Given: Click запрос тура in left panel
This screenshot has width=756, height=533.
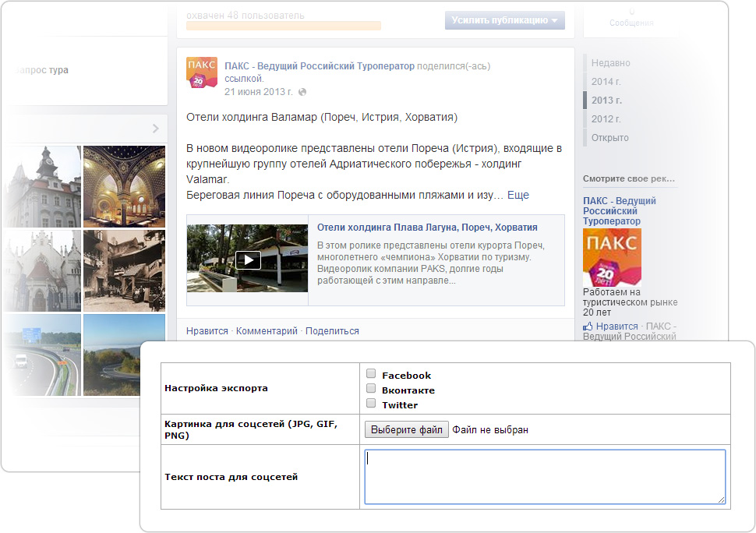Looking at the screenshot, I should pos(41,70).
